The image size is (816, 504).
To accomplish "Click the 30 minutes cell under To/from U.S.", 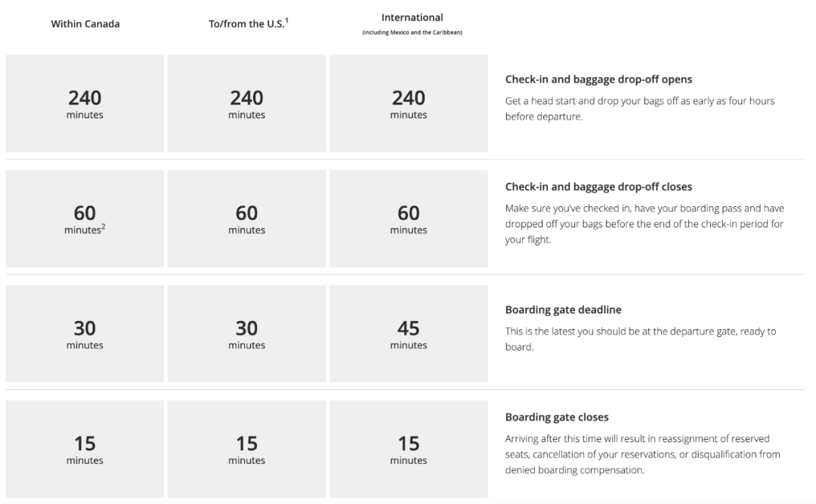I will click(246, 334).
